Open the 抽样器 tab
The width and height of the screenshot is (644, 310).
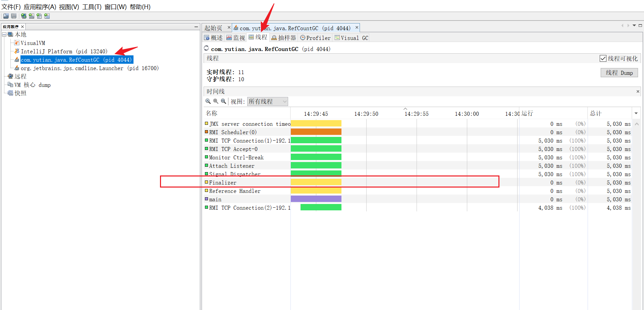pyautogui.click(x=284, y=38)
